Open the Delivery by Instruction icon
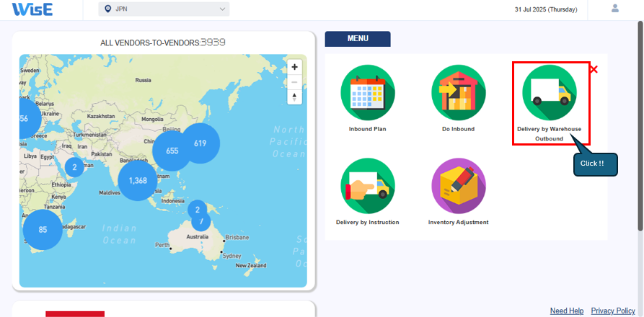 pos(368,185)
